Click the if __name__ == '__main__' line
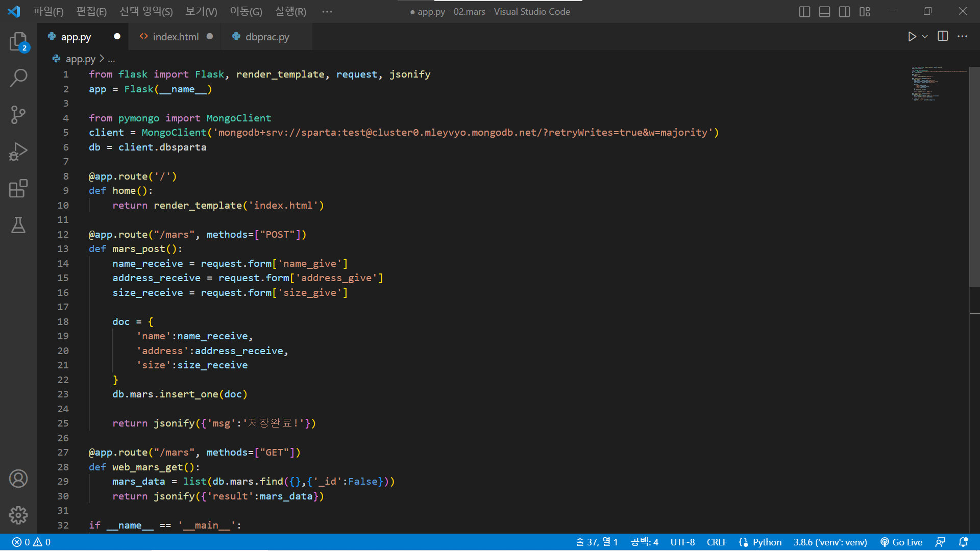This screenshot has height=551, width=980. tap(165, 525)
